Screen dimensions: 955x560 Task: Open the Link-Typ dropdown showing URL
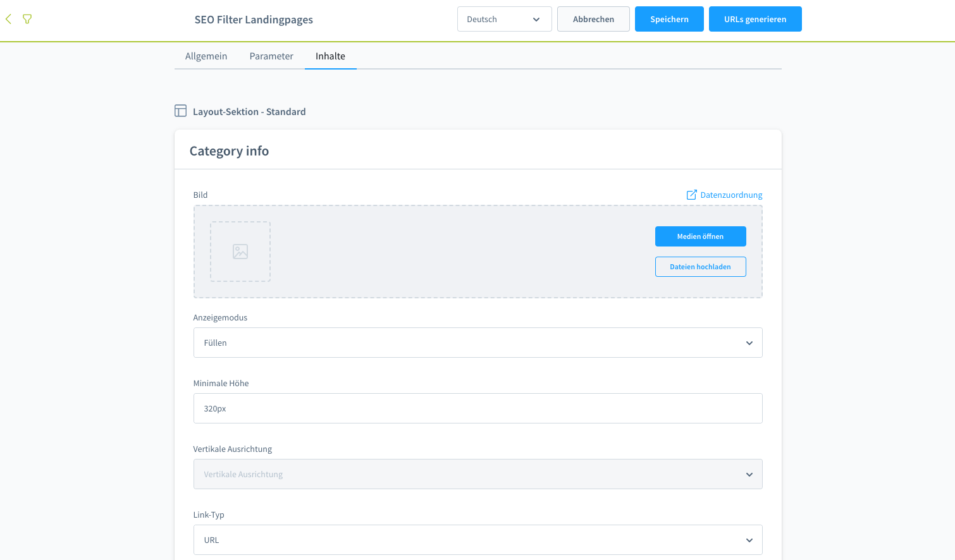tap(478, 540)
